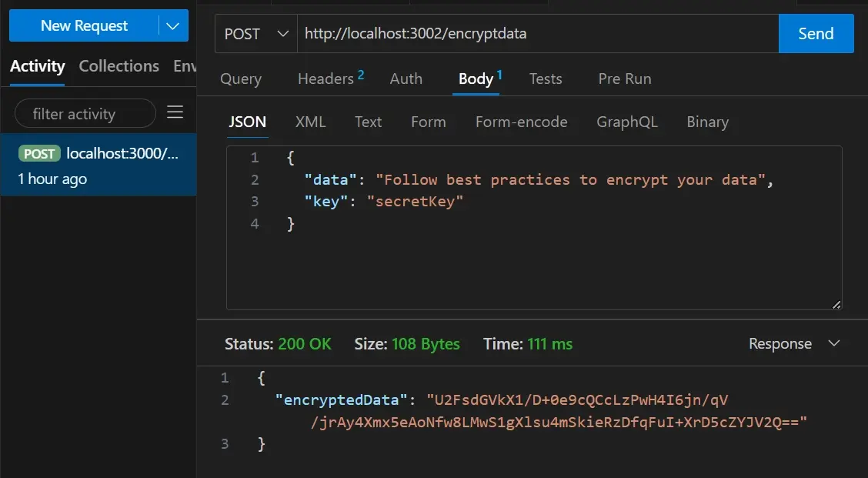Image resolution: width=868 pixels, height=478 pixels.
Task: Switch to the Activity tab
Action: [x=37, y=66]
